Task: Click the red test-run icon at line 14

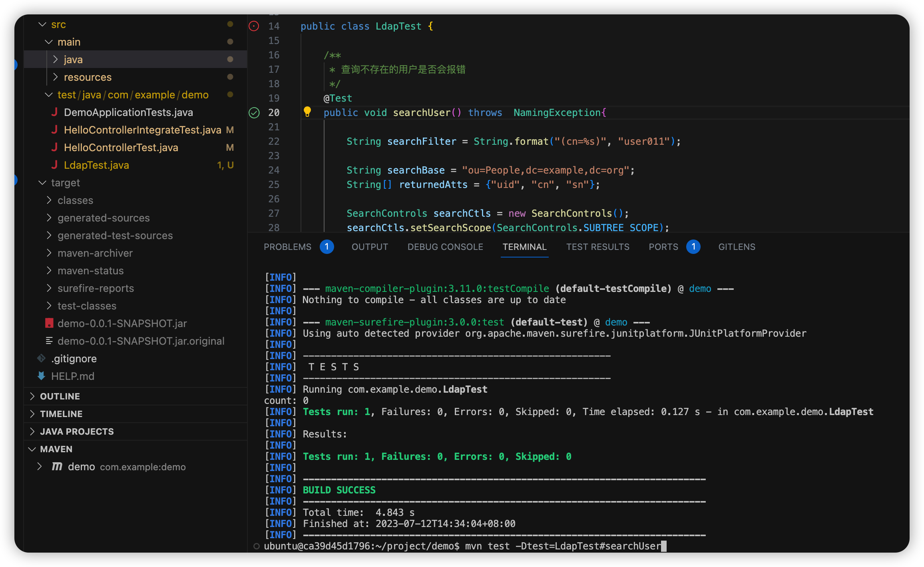Action: 254,26
